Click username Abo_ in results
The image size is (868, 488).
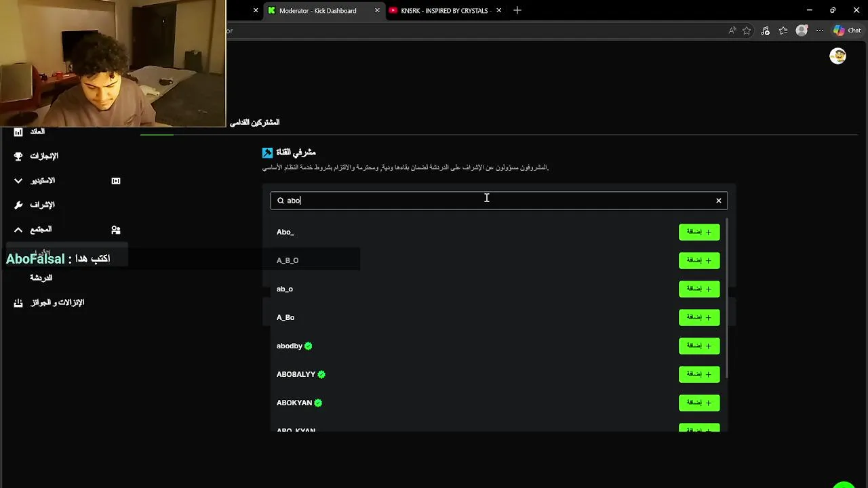[x=285, y=232]
